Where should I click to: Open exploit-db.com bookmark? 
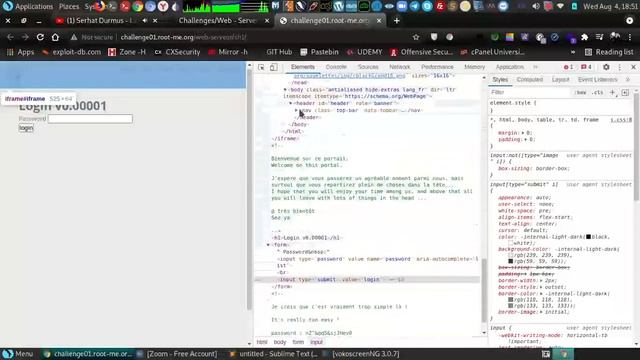click(71, 52)
